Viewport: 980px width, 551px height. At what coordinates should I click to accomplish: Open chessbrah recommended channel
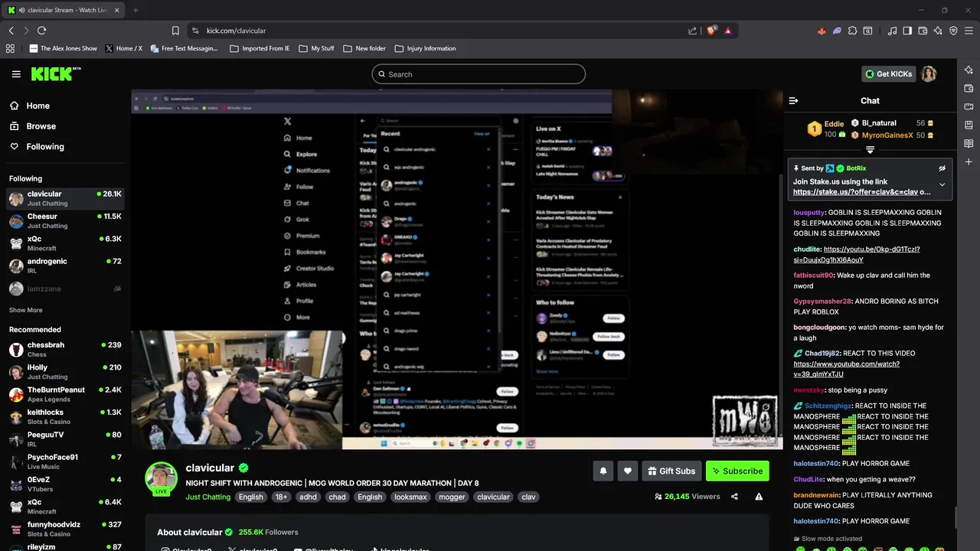(65, 349)
